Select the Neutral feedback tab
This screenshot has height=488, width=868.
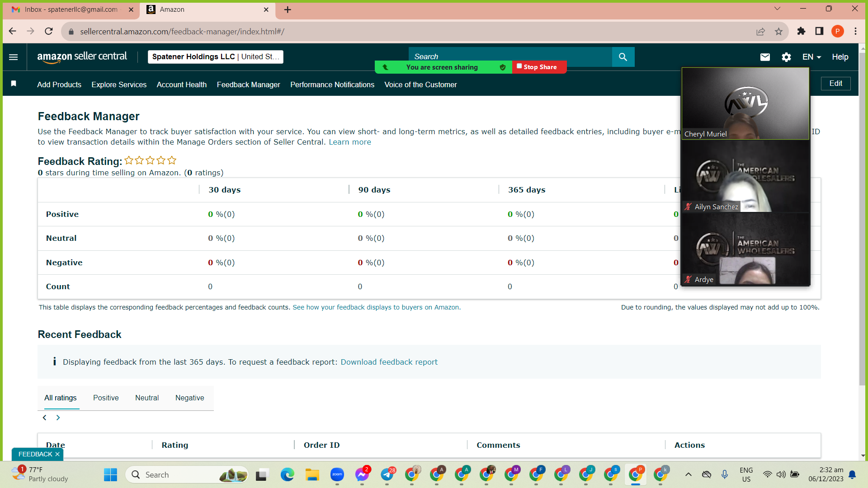[147, 398]
